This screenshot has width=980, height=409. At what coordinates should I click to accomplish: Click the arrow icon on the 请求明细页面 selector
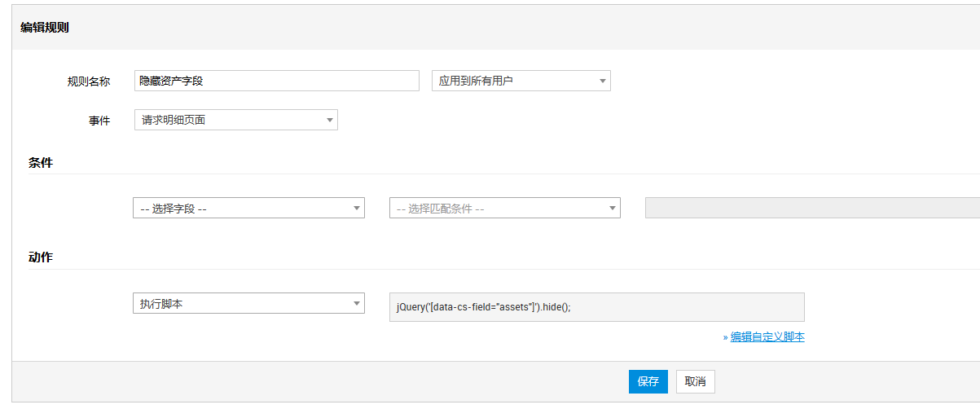click(329, 120)
